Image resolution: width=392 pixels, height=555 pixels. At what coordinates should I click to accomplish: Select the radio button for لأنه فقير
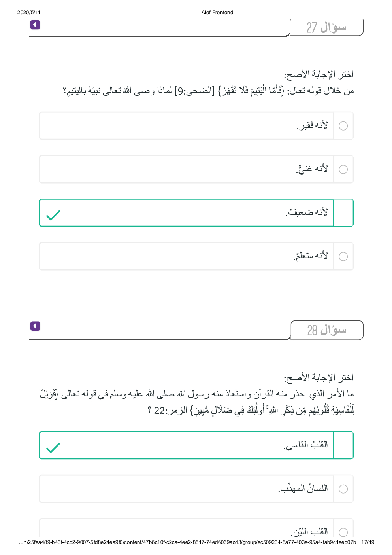343,126
